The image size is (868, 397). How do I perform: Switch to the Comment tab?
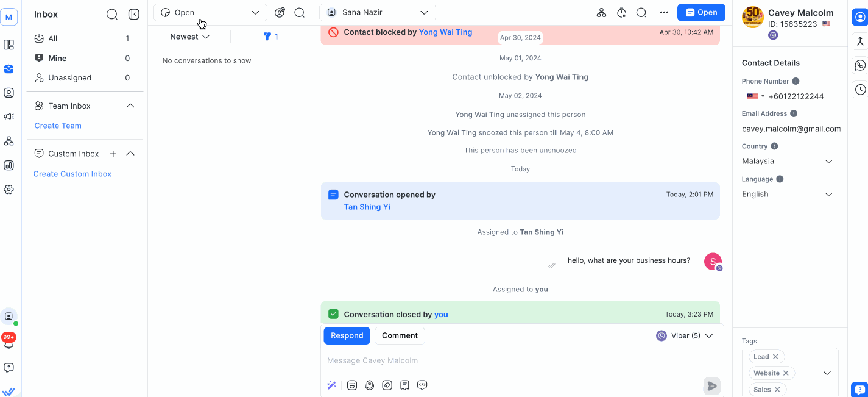[400, 335]
